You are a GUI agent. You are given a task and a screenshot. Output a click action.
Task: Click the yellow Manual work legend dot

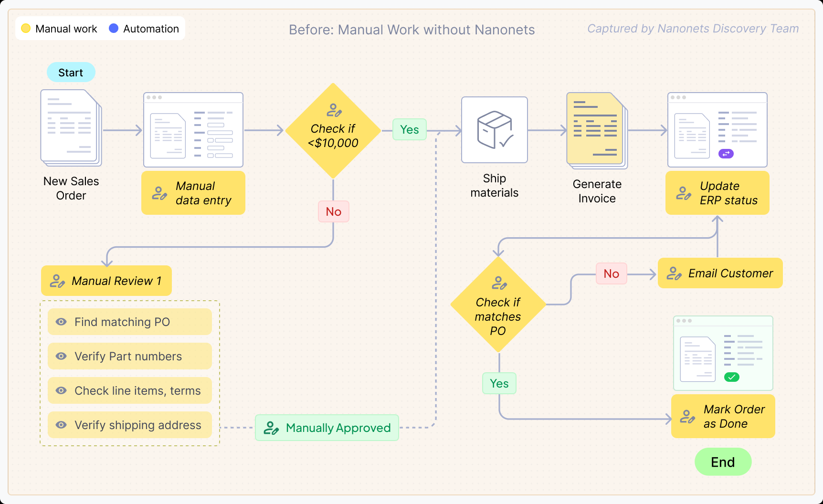click(x=25, y=28)
